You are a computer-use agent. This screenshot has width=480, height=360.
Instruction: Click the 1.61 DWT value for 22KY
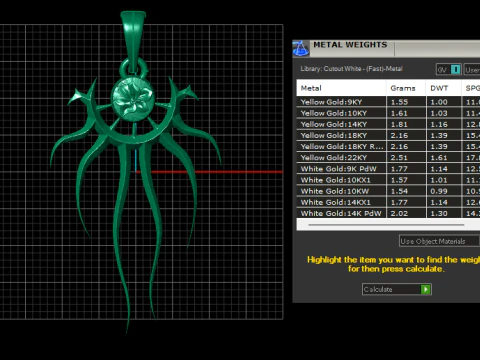(x=439, y=158)
